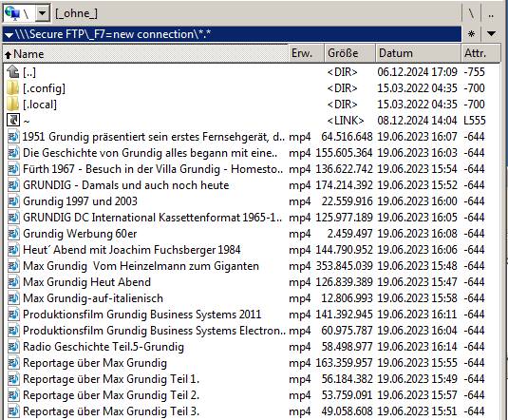This screenshot has height=420, width=508.
Task: Select 'GRUNDIG DC International Kassettenformat' file name
Action: point(152,218)
